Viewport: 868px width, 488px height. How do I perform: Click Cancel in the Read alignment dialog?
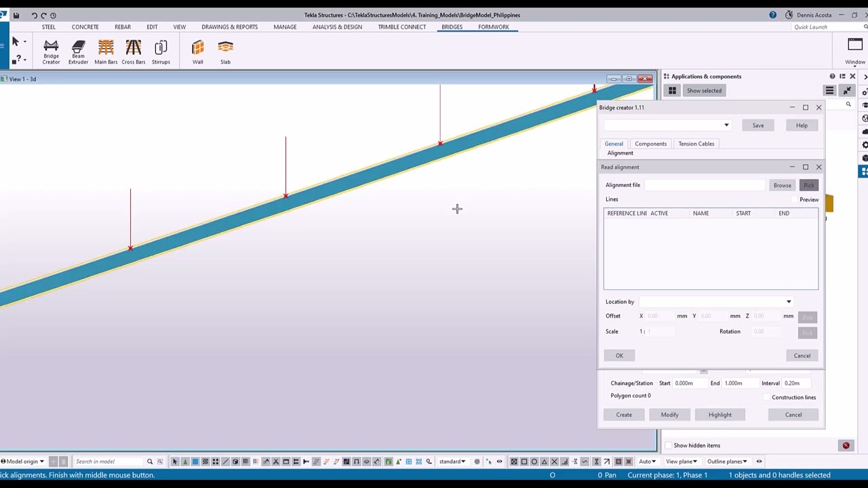click(x=802, y=356)
